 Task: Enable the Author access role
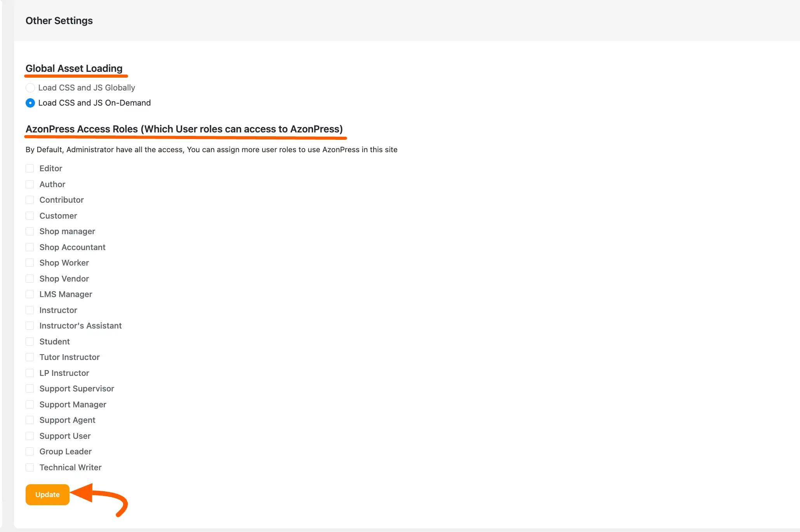coord(30,184)
